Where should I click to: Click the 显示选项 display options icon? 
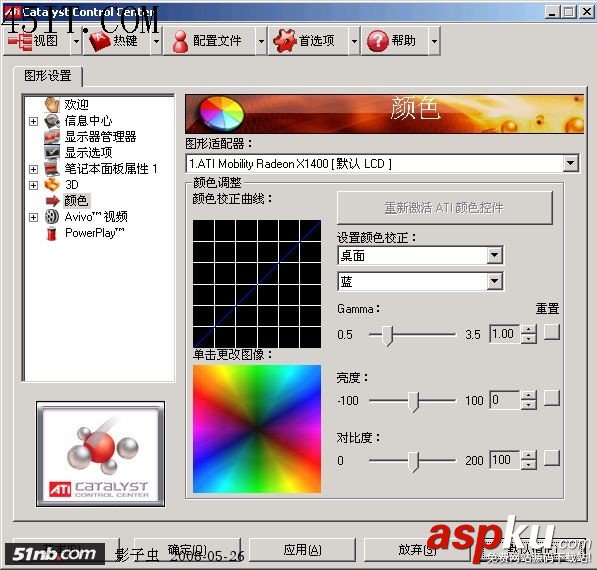52,152
